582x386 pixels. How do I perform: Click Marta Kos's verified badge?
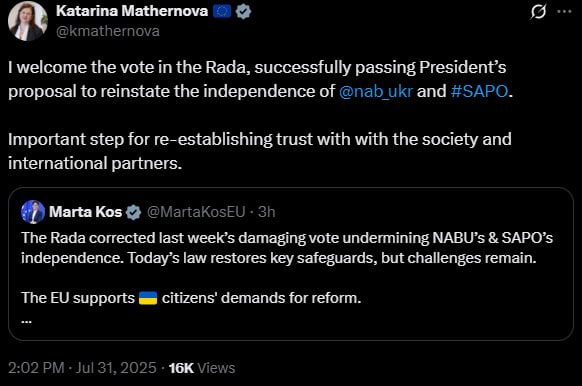pos(133,212)
